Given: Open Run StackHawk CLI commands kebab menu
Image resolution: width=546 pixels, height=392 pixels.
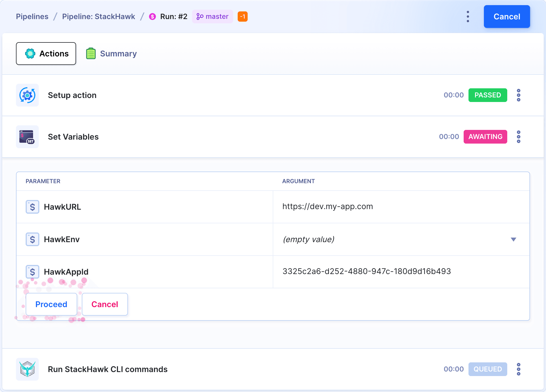Looking at the screenshot, I should 519,369.
